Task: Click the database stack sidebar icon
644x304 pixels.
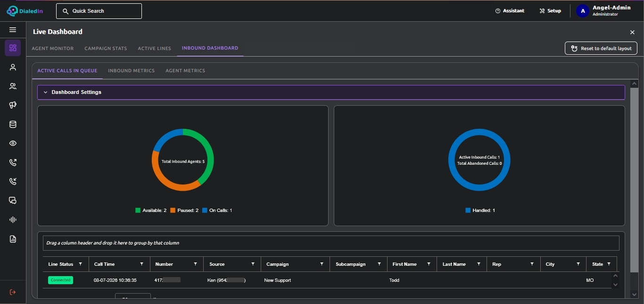Action: (13, 125)
